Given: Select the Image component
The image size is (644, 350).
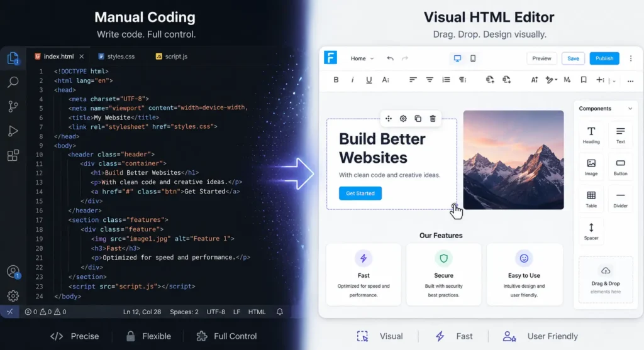Looking at the screenshot, I should click(591, 167).
